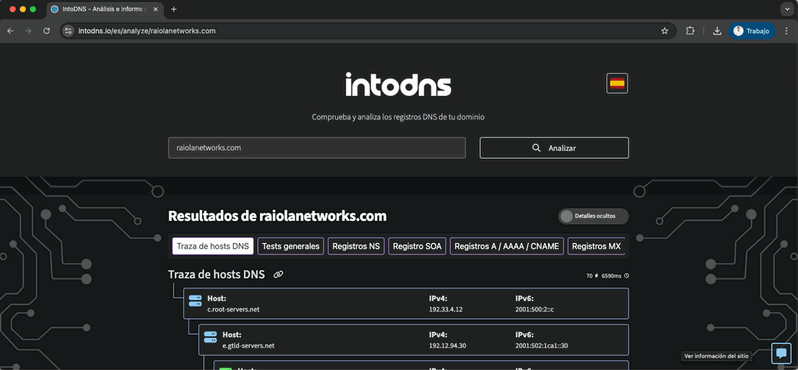Click the intodns logo
This screenshot has height=370, width=798.
pyautogui.click(x=398, y=84)
